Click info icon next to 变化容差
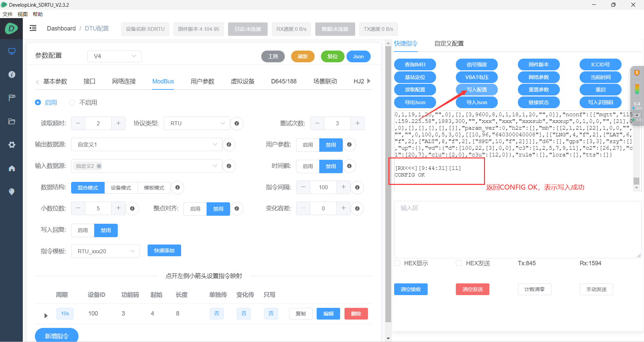The height and width of the screenshot is (342, 644). click(357, 208)
